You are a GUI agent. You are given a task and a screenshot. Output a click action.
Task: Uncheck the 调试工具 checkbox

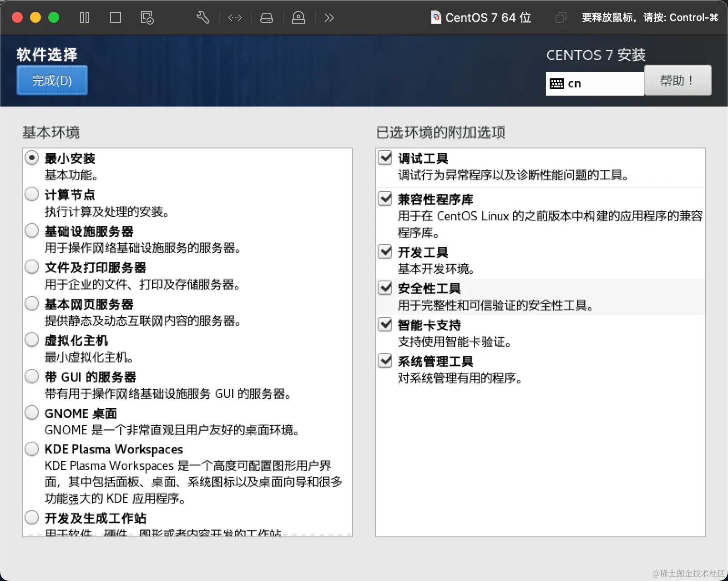pyautogui.click(x=385, y=158)
